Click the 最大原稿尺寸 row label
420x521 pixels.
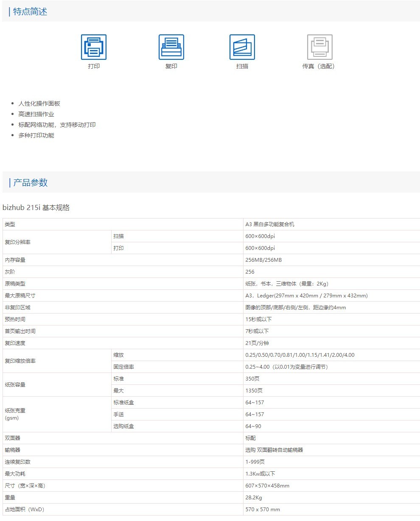click(20, 296)
